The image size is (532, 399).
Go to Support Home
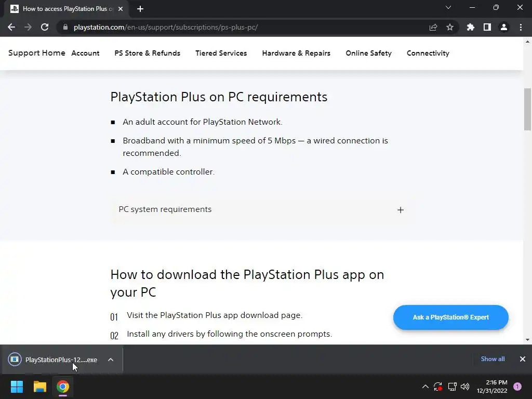click(x=37, y=53)
